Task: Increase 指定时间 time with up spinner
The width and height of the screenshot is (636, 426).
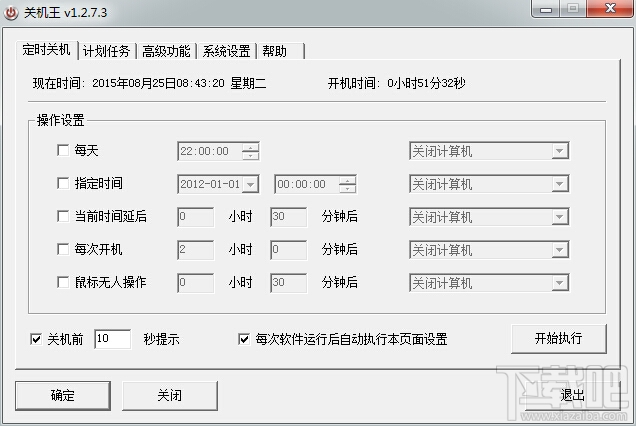Action: click(348, 180)
